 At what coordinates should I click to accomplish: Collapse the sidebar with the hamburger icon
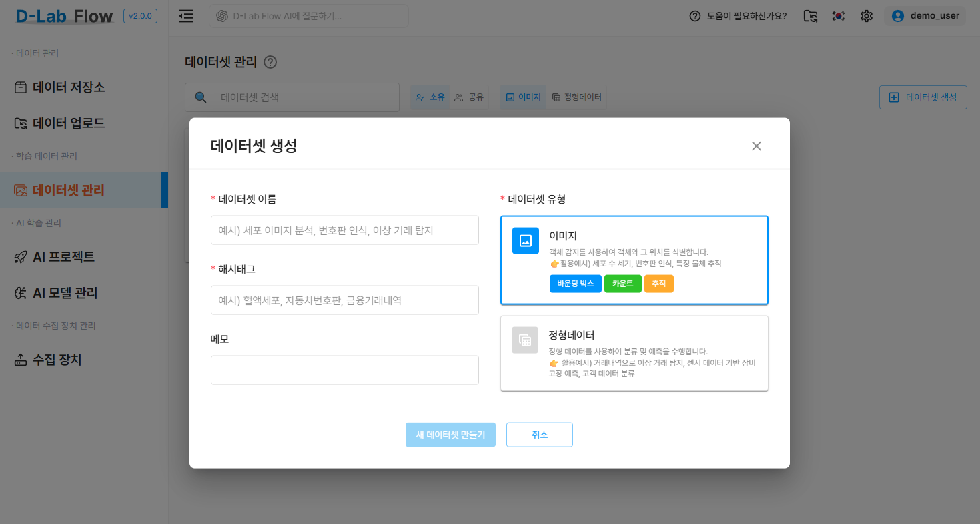[185, 15]
